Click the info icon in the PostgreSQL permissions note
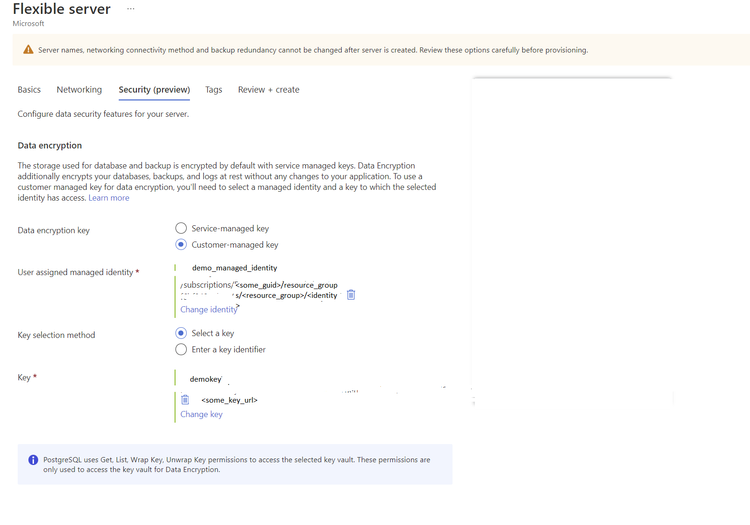The image size is (750, 525). [x=33, y=460]
